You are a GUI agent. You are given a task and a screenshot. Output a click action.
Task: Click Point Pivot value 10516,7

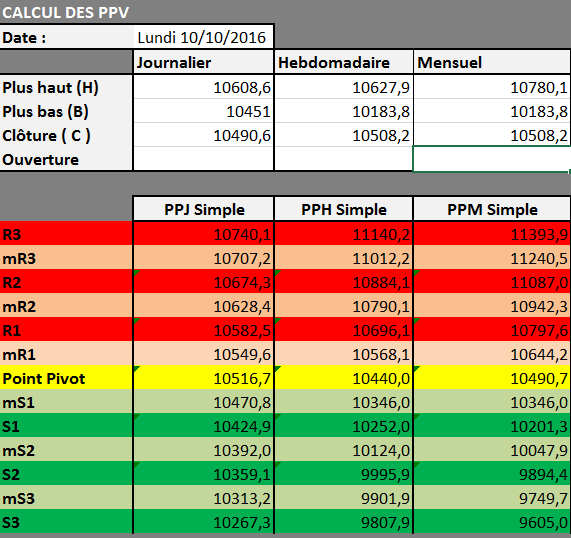(203, 378)
